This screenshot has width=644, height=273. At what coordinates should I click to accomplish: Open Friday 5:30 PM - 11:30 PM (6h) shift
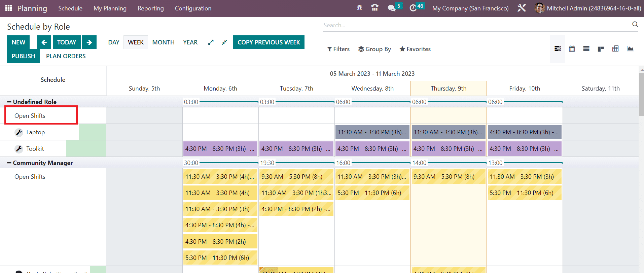click(x=525, y=193)
